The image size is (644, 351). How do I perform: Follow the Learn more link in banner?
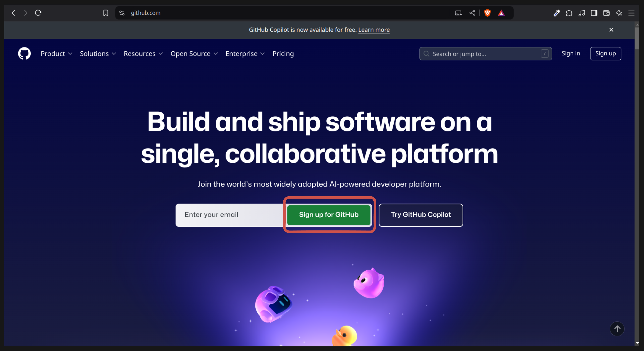(x=374, y=30)
